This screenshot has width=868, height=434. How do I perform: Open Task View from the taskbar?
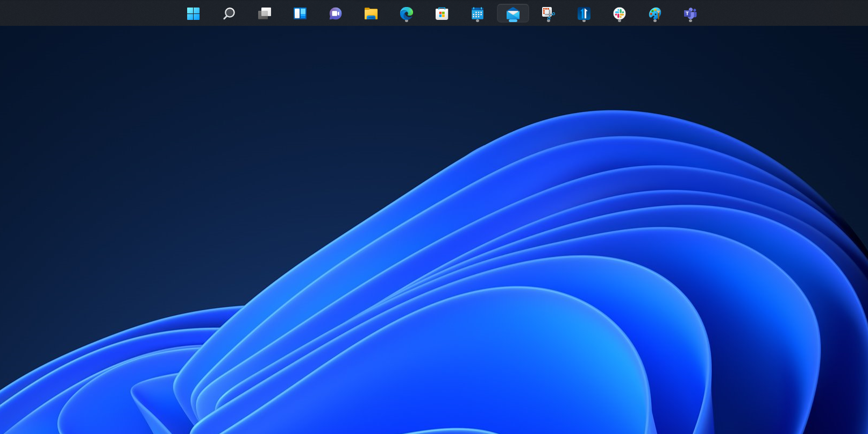[264, 13]
